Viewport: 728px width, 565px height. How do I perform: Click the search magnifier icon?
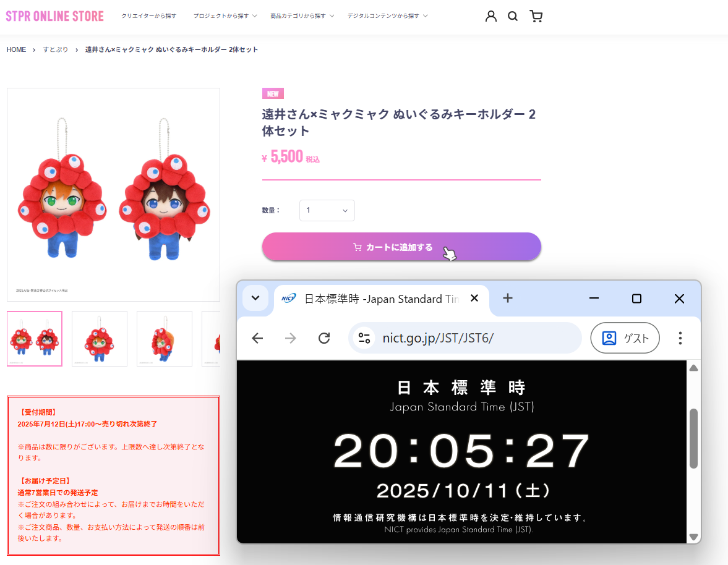[513, 17]
